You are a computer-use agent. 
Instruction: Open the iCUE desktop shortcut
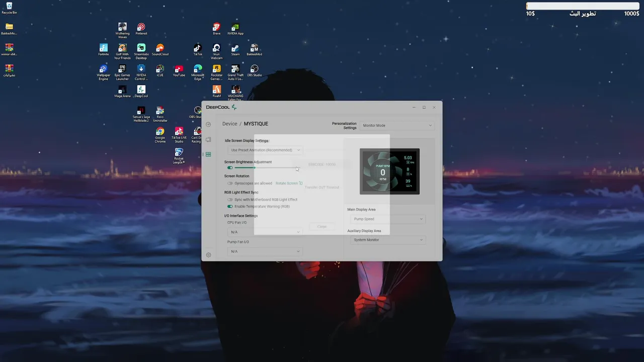pos(160,70)
